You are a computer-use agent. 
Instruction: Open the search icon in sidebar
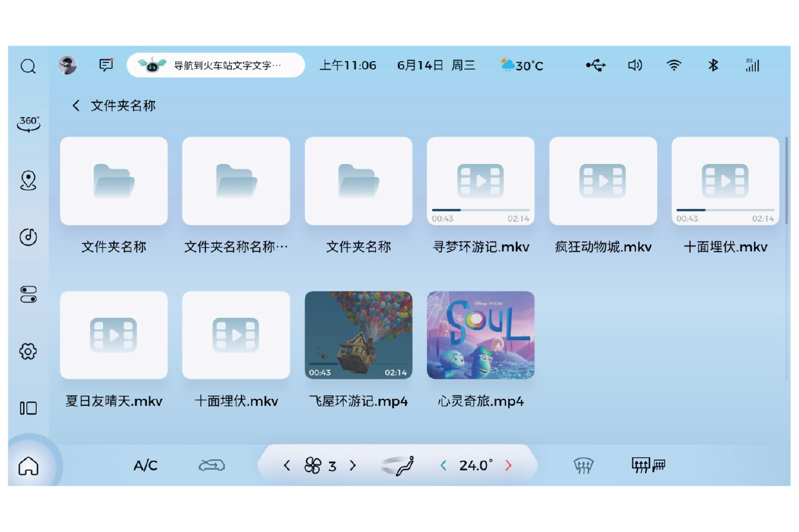coord(28,66)
